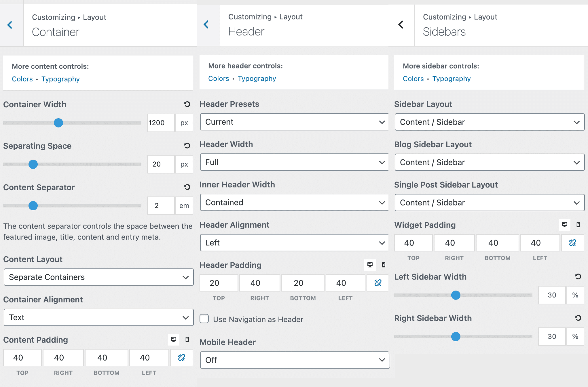
Task: Reset the Separating Space value
Action: [187, 146]
